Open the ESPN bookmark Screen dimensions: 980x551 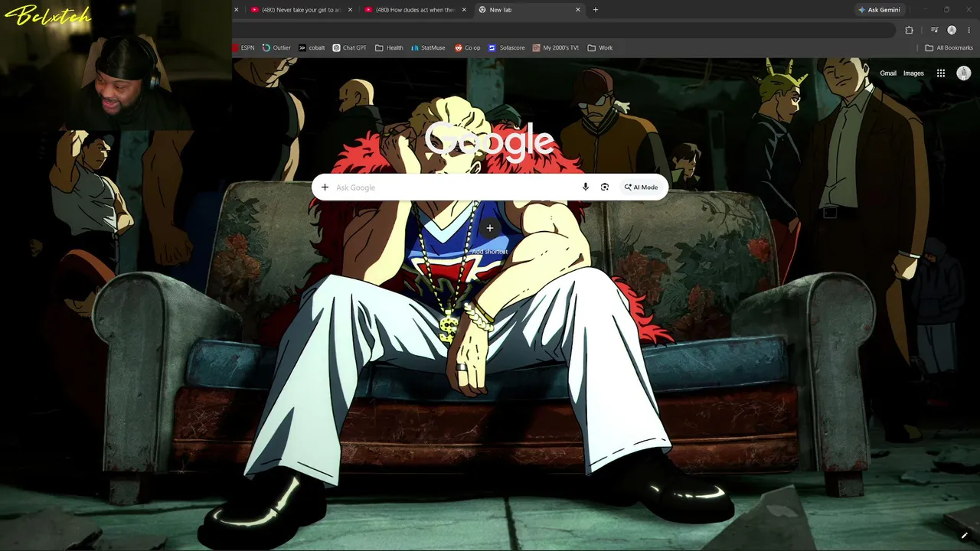click(x=243, y=47)
